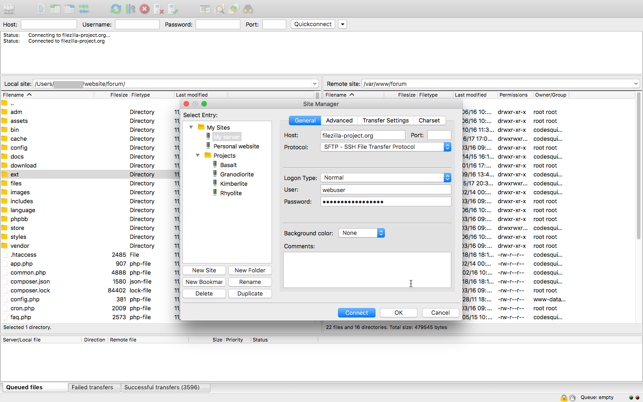The image size is (643, 402).
Task: Select the Kimberlite site entry
Action: click(233, 184)
